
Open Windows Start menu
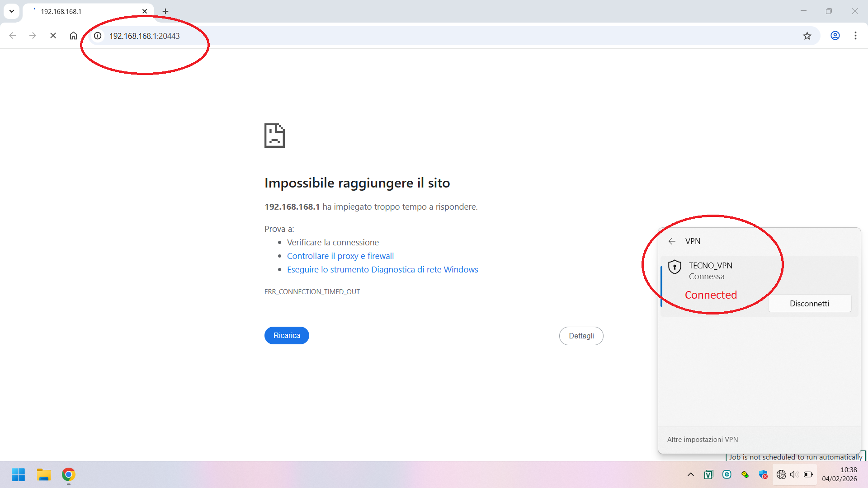click(x=18, y=474)
